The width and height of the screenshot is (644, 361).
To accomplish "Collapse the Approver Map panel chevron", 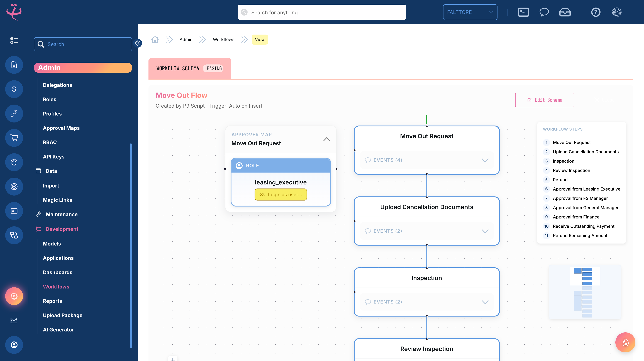I will [326, 139].
